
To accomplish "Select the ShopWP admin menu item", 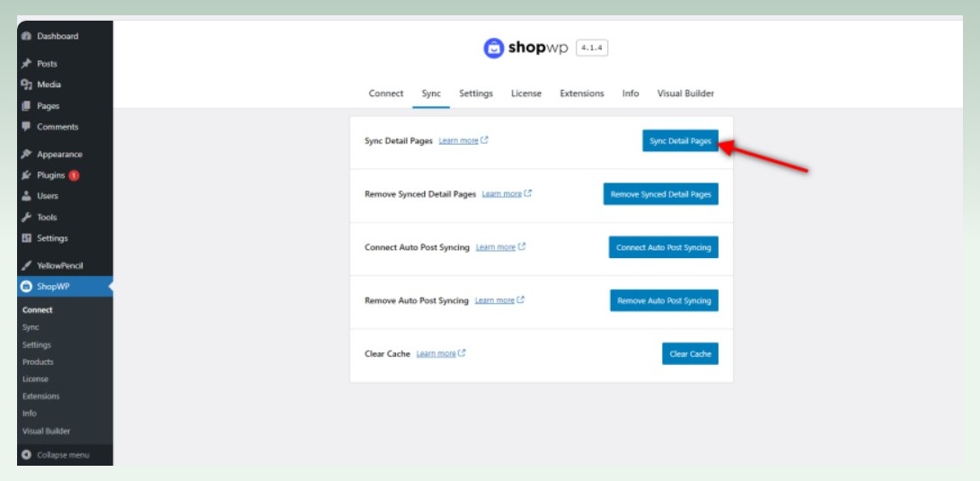I will click(65, 287).
